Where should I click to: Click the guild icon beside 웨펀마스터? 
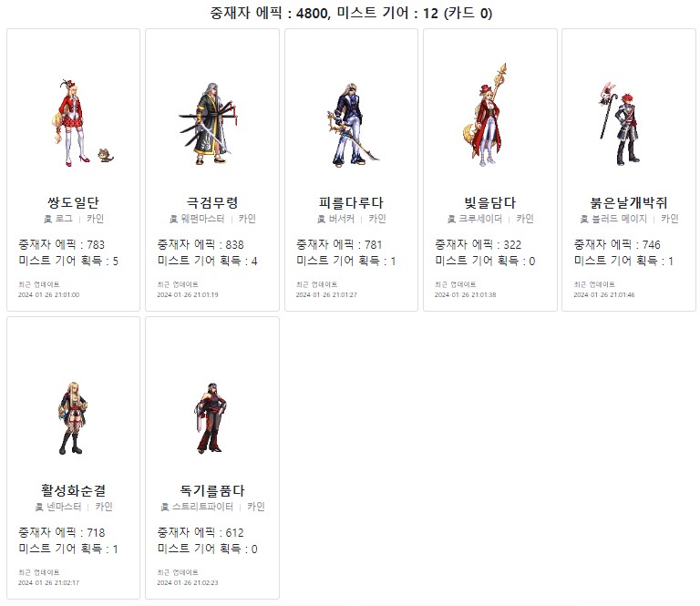[174, 219]
